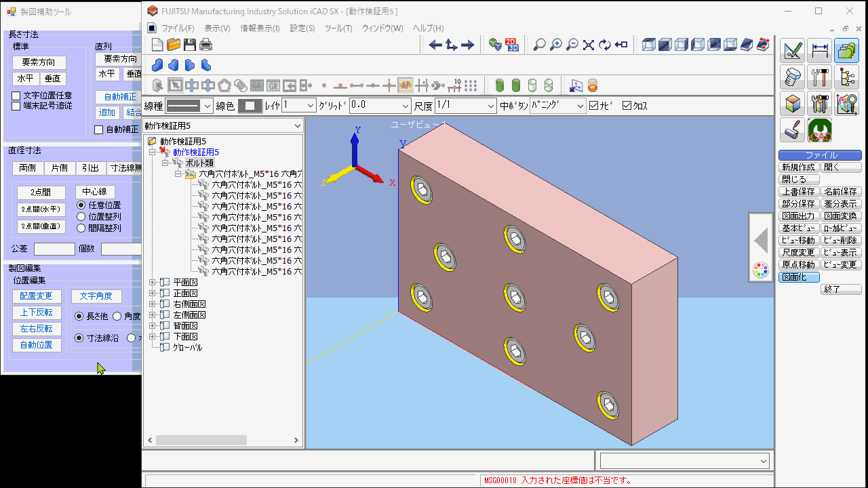868x488 pixels.
Task: Click the green stacked folders icon
Action: point(847,51)
